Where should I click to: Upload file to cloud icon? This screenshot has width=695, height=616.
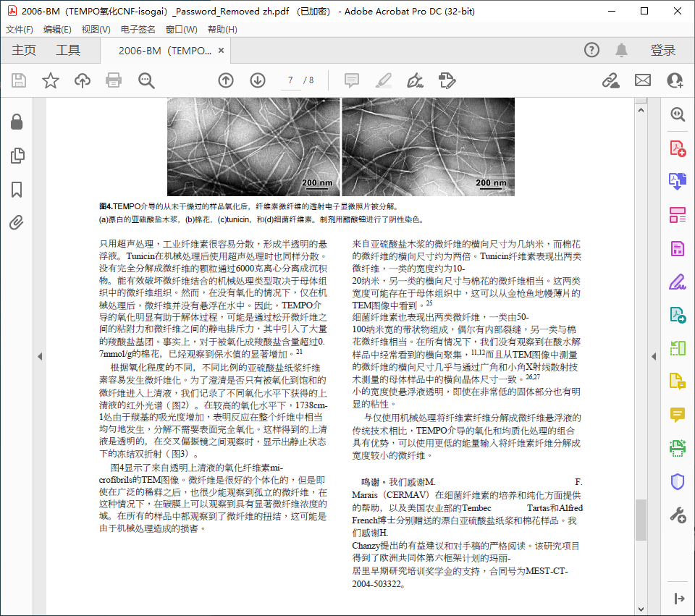point(83,80)
